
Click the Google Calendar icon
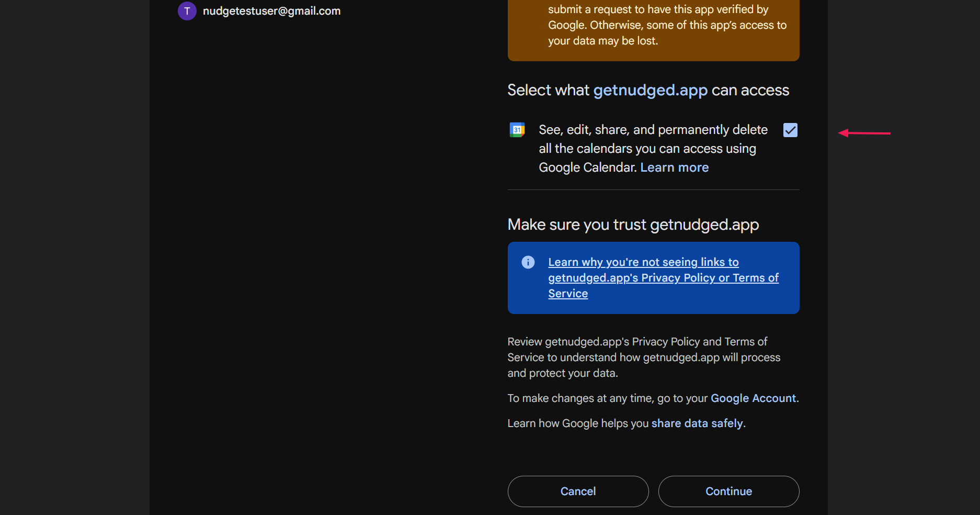pyautogui.click(x=517, y=130)
